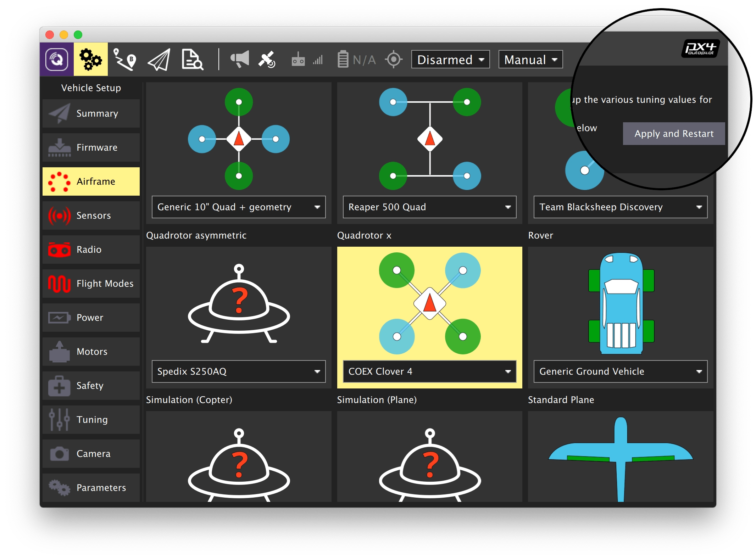Select the Rover car airframe thumbnail
The image size is (756, 560).
(621, 303)
